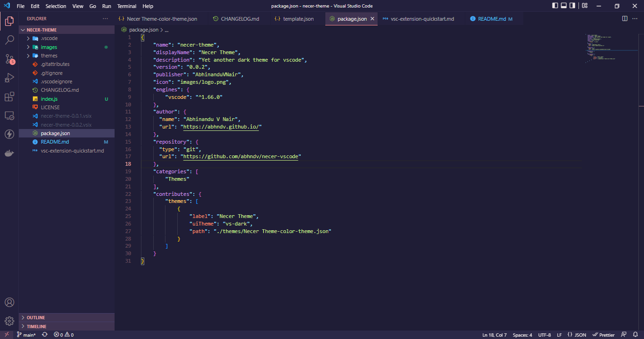Open necer-theme-0.0.2.vsix in explorer
This screenshot has height=339, width=644.
coord(66,125)
